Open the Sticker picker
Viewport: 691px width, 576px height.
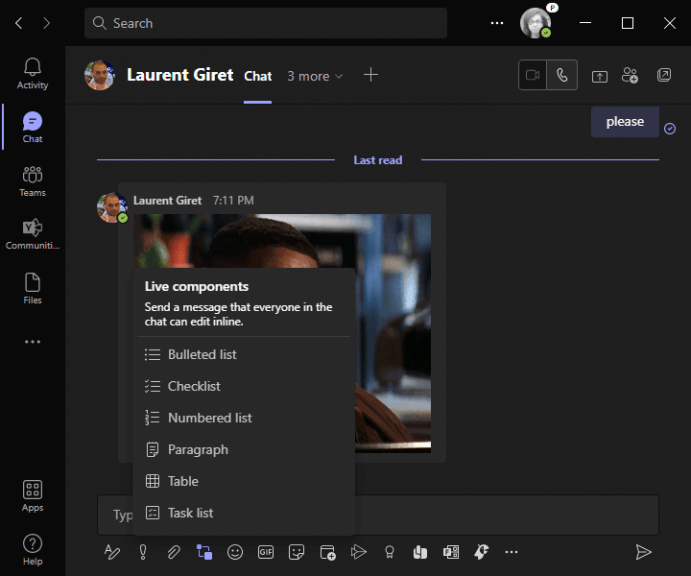[296, 552]
